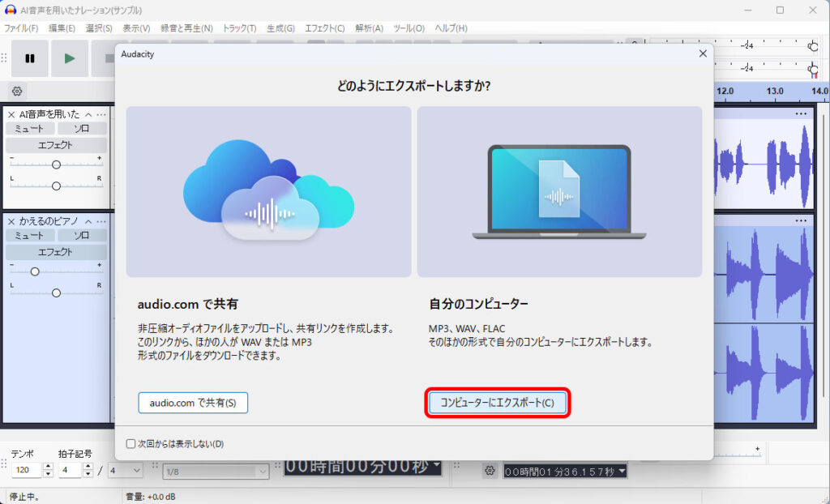Open effects for the AI音声を用いた track
Image resolution: width=830 pixels, height=504 pixels.
pyautogui.click(x=56, y=145)
